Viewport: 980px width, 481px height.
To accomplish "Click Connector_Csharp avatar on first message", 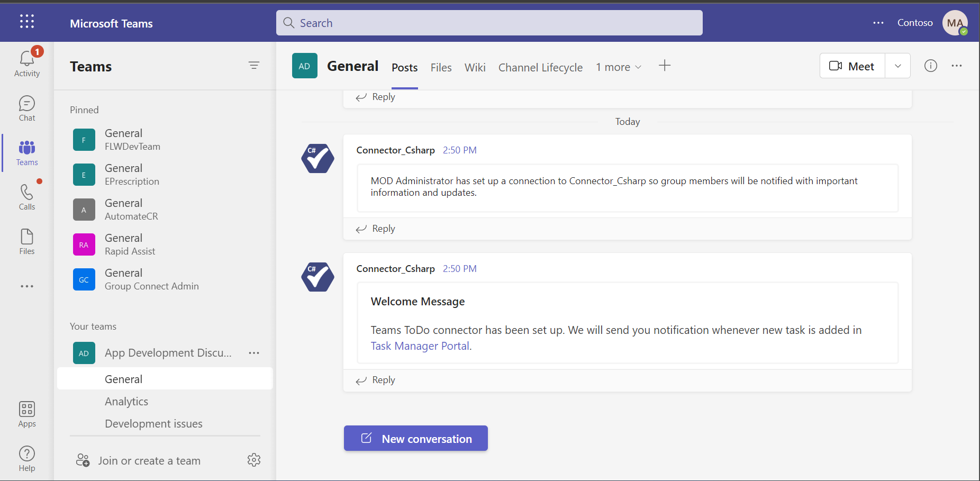I will (318, 159).
